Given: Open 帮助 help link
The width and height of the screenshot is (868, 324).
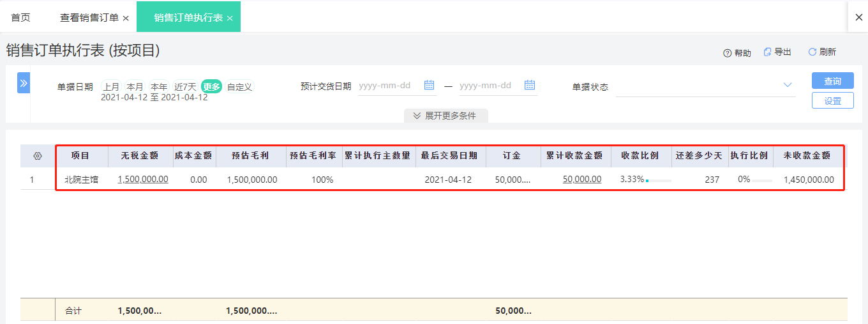Looking at the screenshot, I should [x=737, y=53].
